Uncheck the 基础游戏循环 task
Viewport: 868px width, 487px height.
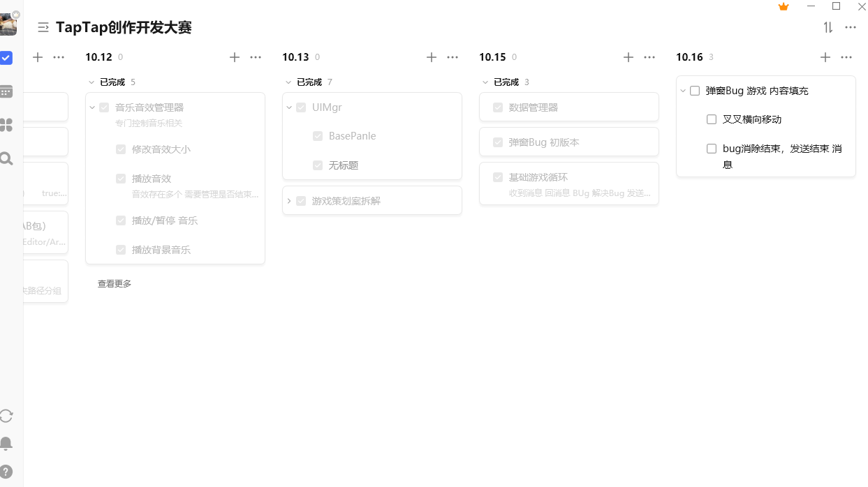click(498, 177)
